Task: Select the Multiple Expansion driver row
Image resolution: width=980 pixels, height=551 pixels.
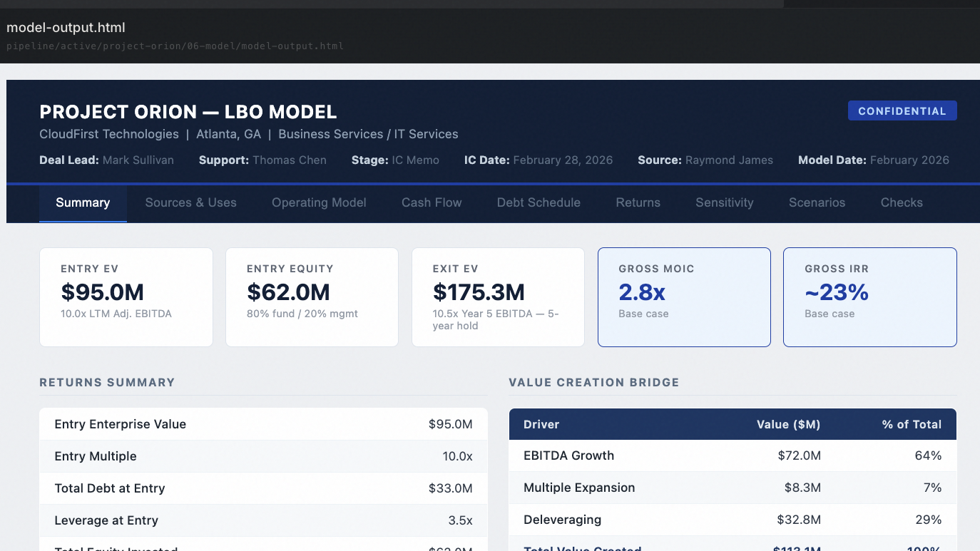Action: click(x=733, y=488)
